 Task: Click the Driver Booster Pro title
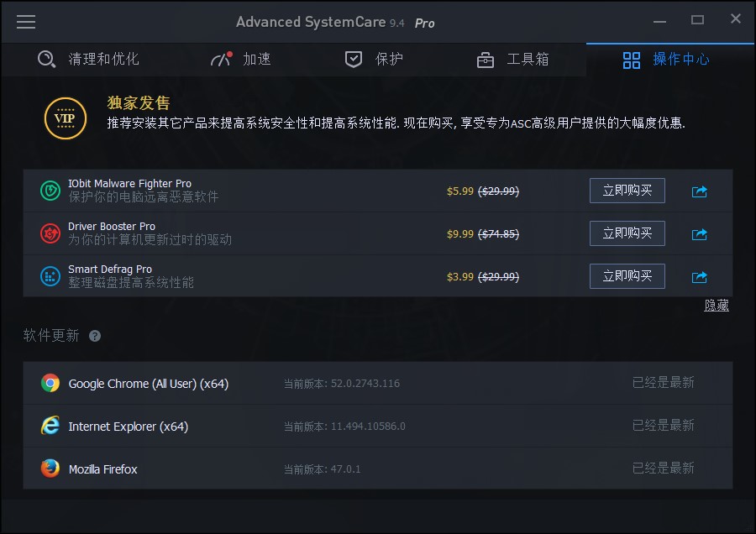tap(112, 227)
